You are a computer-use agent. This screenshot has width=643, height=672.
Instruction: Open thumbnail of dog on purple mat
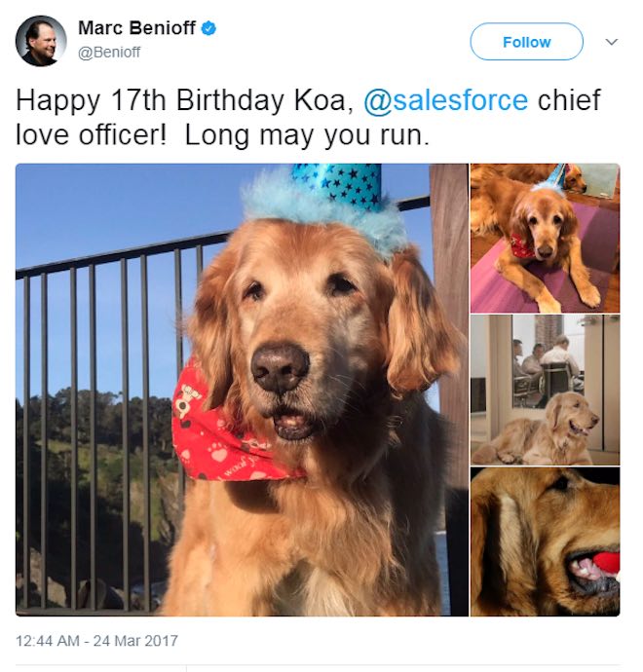[x=545, y=239]
